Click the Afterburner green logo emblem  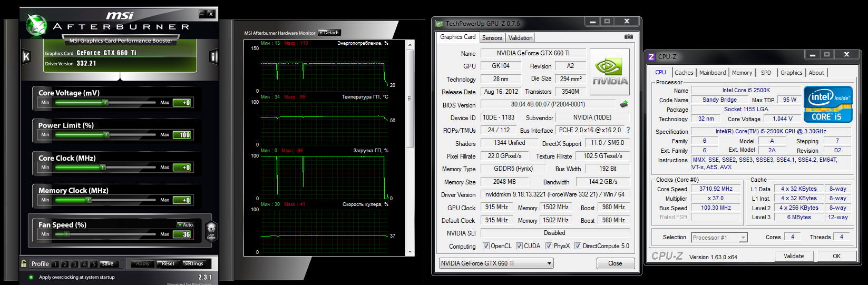36,25
